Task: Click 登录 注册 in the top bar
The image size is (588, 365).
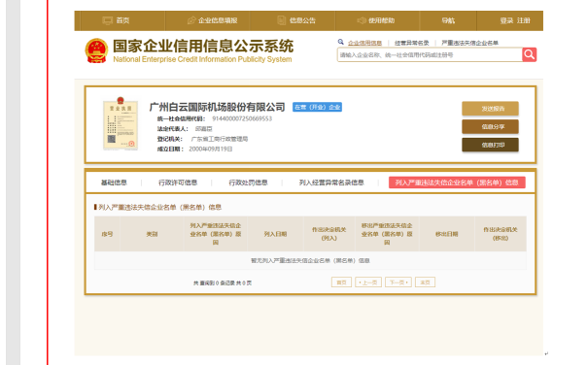Action: pos(515,20)
